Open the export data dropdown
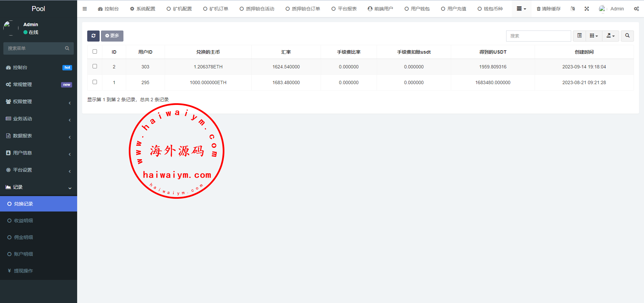 (610, 36)
